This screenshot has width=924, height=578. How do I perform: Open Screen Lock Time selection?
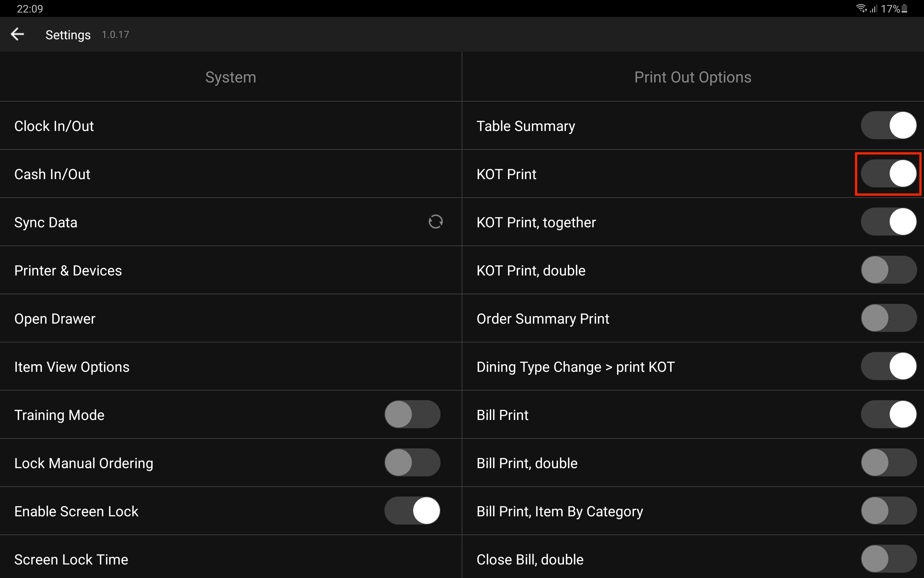tap(71, 560)
